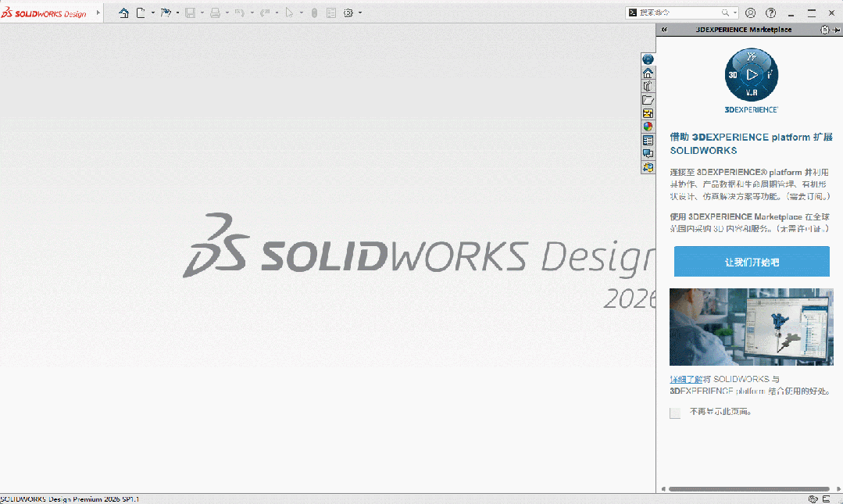Click the 3DEXPERIENCE Marketplace pane title
This screenshot has height=504, width=843.
click(x=744, y=30)
